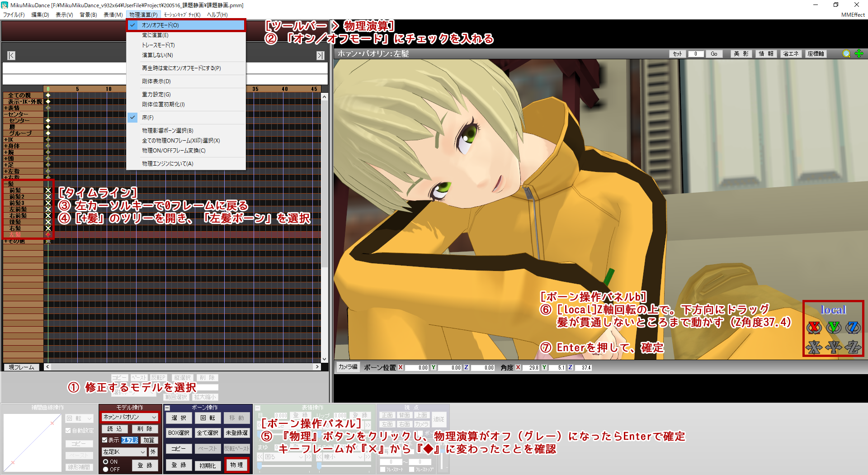Click the local coordinate mode label
This screenshot has height=475, width=868.
coord(833,310)
